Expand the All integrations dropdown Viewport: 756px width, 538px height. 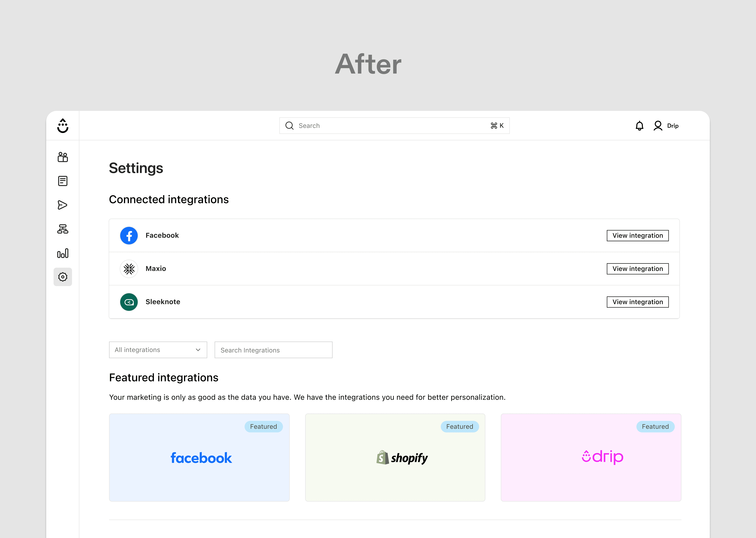158,350
